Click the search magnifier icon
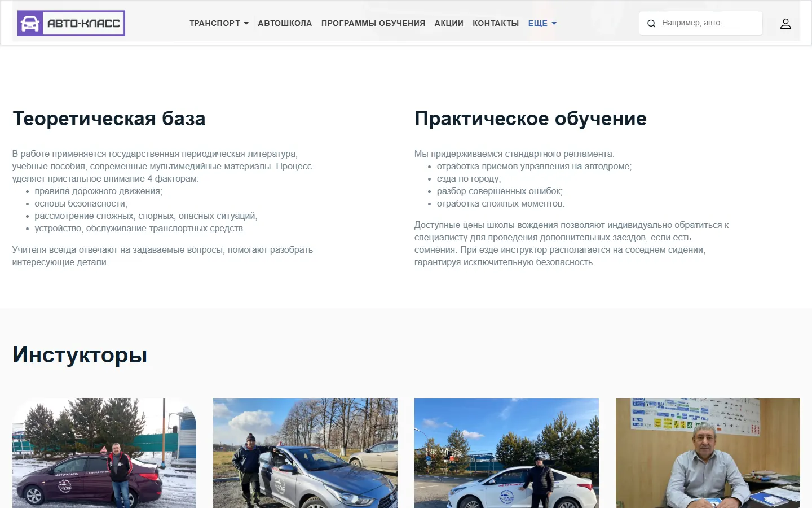812x508 pixels. (x=651, y=24)
